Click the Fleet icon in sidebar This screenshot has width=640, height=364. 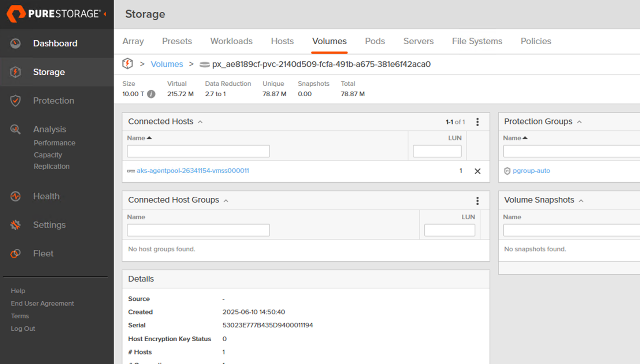15,253
